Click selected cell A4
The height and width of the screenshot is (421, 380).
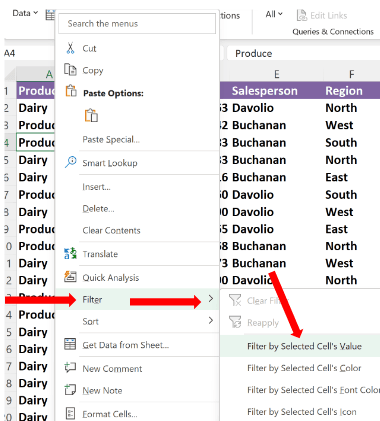[35, 143]
